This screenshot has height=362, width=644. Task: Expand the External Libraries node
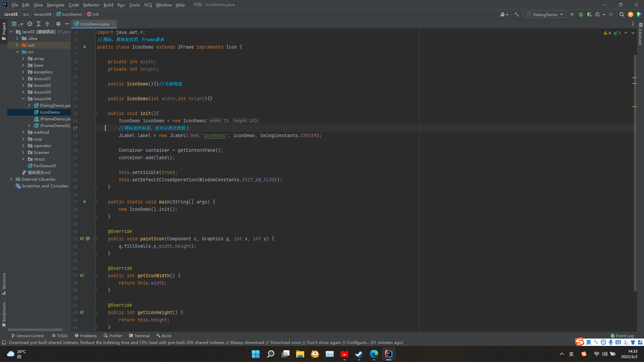[x=11, y=179]
